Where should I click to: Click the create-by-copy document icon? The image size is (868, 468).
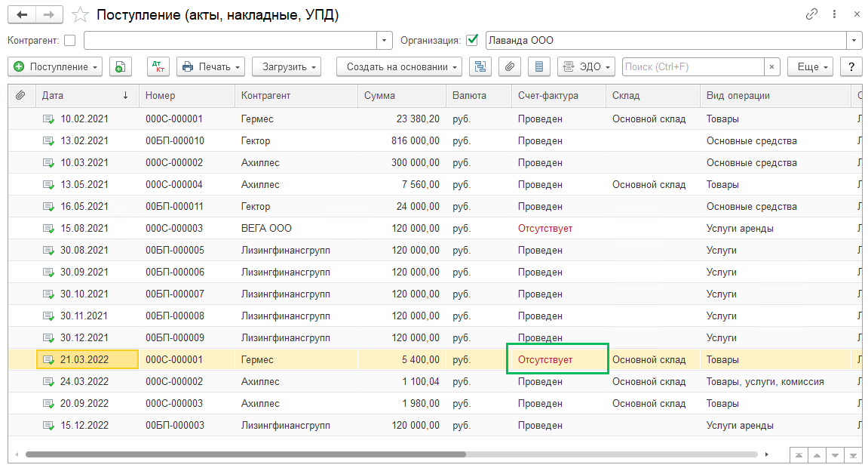click(121, 67)
